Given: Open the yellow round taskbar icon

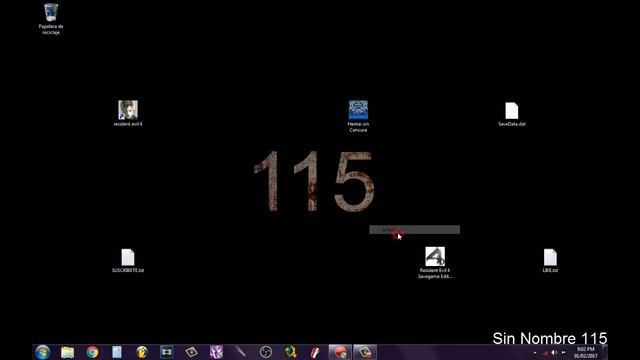Looking at the screenshot, I should [142, 352].
